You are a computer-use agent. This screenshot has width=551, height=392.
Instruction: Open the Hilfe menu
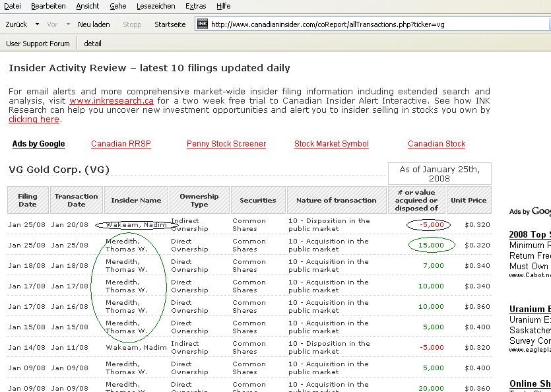point(223,6)
